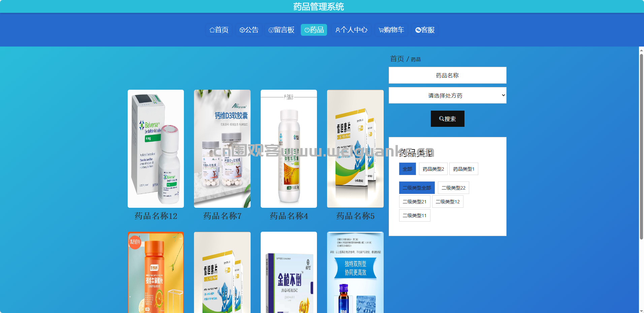
Task: Go to 首页 home in navigation bar
Action: point(219,30)
